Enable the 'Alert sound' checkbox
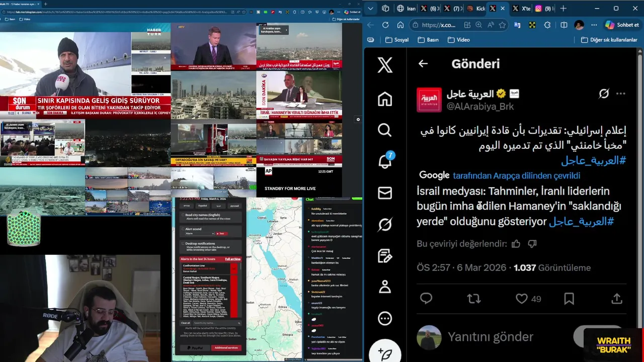 click(x=183, y=229)
